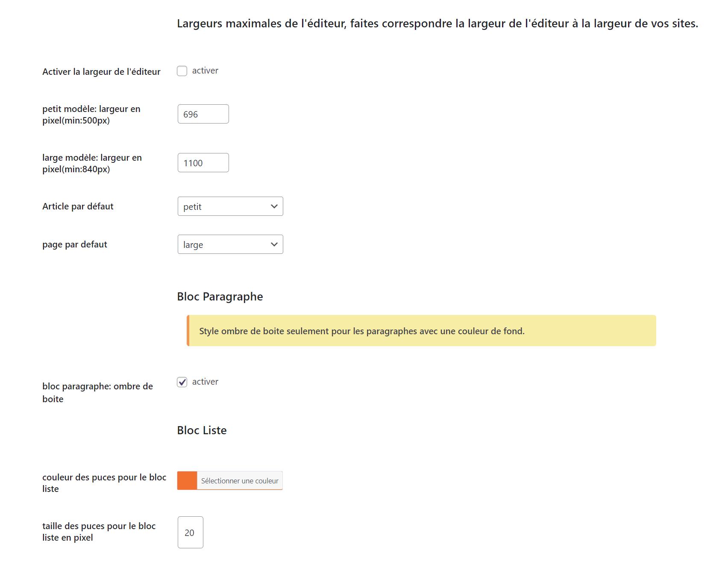The image size is (728, 568).
Task: Uncheck bloc paragraphe ombre de boite
Action: (182, 382)
